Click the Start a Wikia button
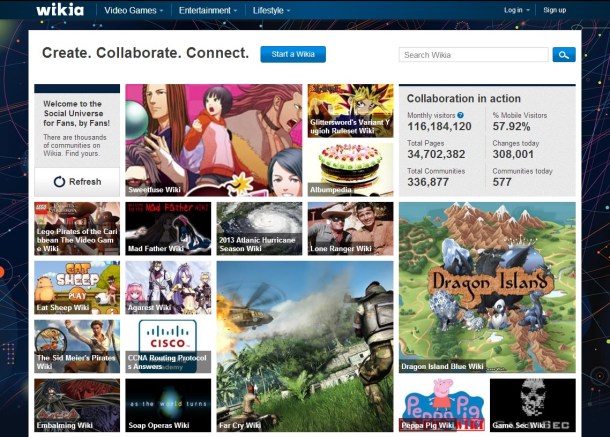 pos(293,54)
